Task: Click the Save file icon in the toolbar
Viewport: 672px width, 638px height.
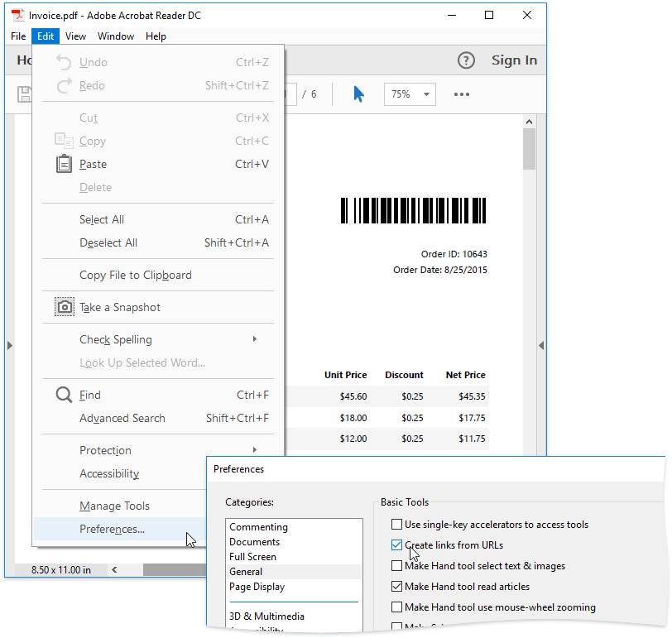Action: click(24, 94)
